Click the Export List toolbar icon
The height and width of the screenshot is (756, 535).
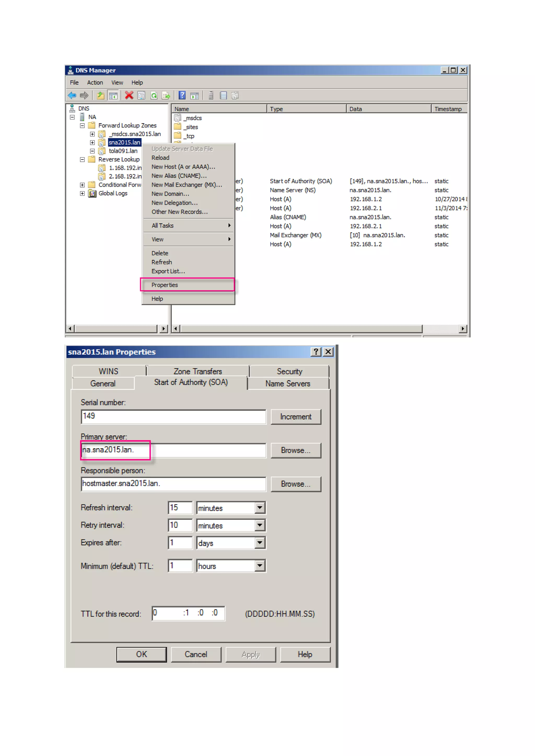point(166,96)
